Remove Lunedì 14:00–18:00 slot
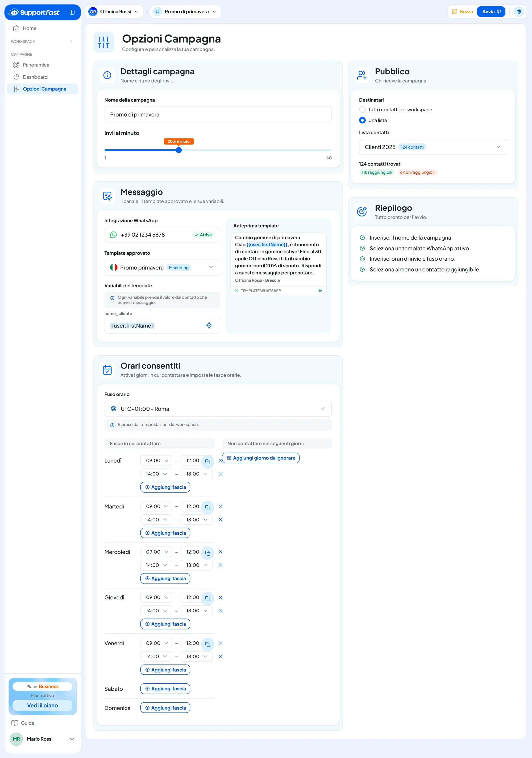Screen dimensions: 532x758 [221, 474]
